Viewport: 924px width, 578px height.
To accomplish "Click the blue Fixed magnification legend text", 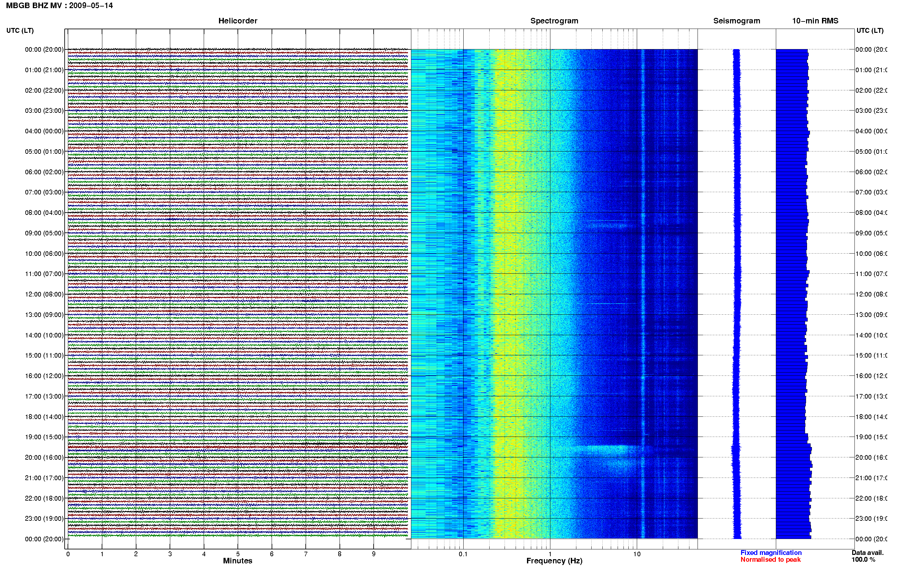I will (x=771, y=553).
